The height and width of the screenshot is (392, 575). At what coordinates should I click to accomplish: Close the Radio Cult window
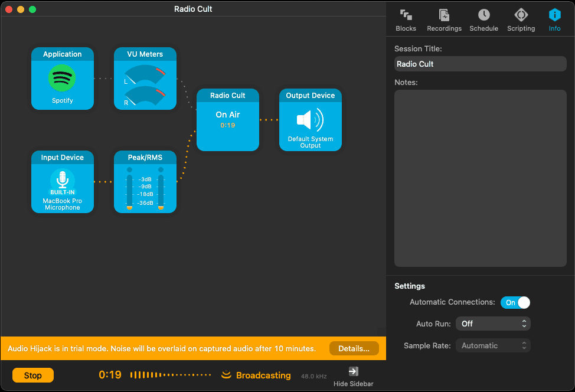click(x=9, y=9)
